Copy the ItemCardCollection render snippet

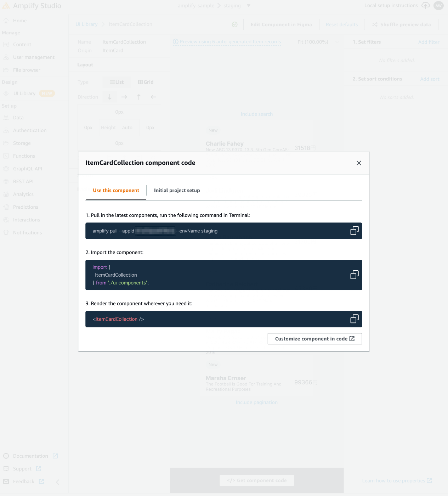coord(355,319)
